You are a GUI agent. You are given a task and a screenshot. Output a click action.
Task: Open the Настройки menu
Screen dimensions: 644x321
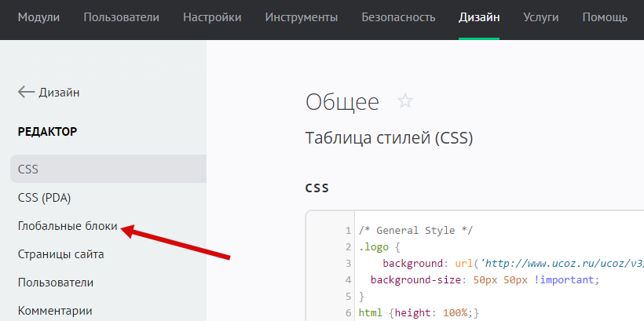point(212,17)
